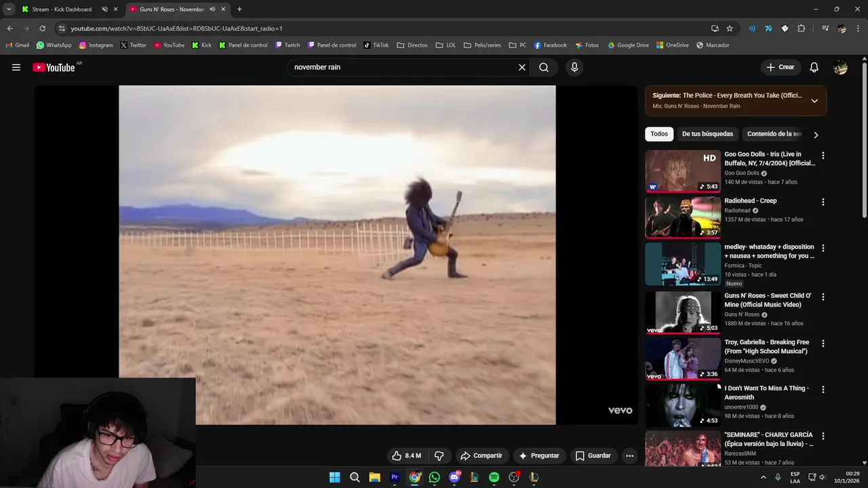Open options for the medley whataday video
The image size is (868, 488).
pos(823,249)
